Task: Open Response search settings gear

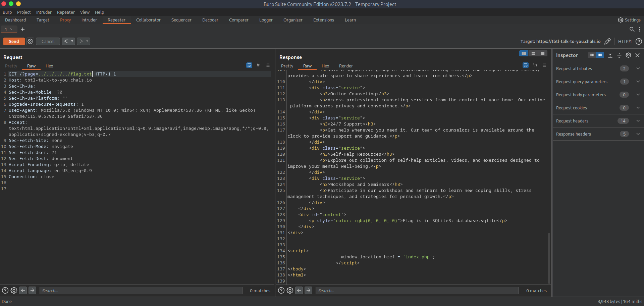Action: tap(290, 291)
